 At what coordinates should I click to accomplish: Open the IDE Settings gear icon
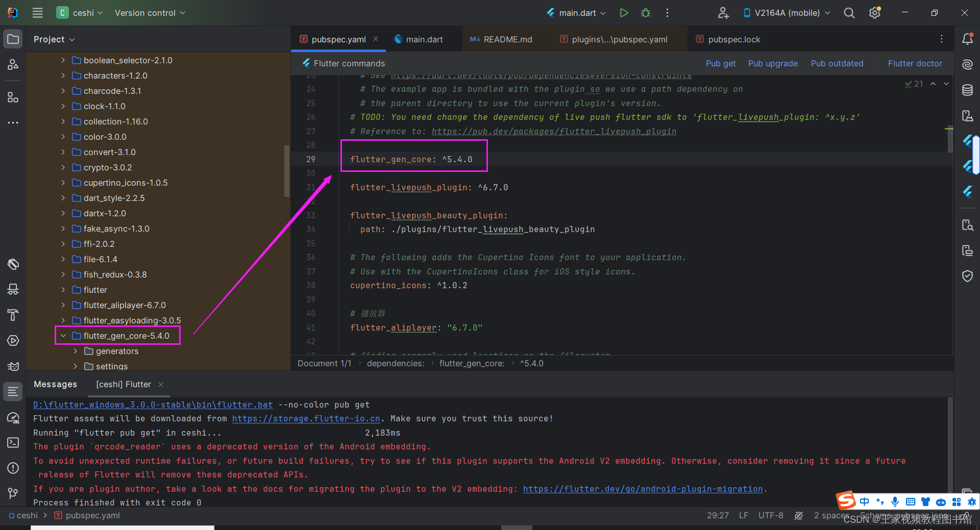tap(874, 12)
